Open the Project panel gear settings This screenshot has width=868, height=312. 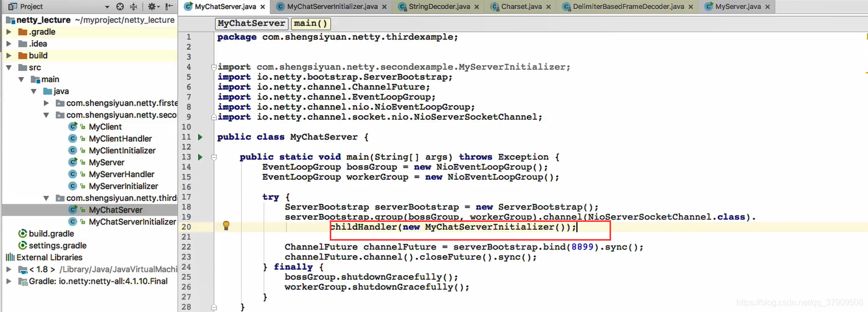[x=152, y=7]
